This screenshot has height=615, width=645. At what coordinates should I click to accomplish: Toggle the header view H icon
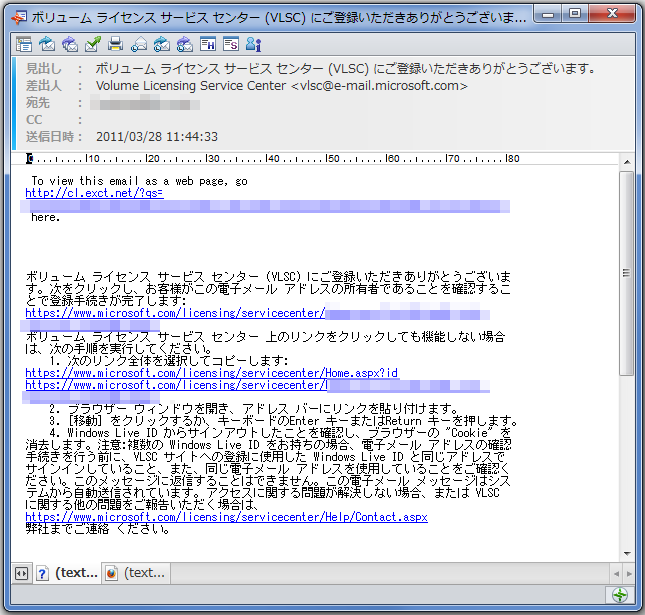click(x=208, y=44)
